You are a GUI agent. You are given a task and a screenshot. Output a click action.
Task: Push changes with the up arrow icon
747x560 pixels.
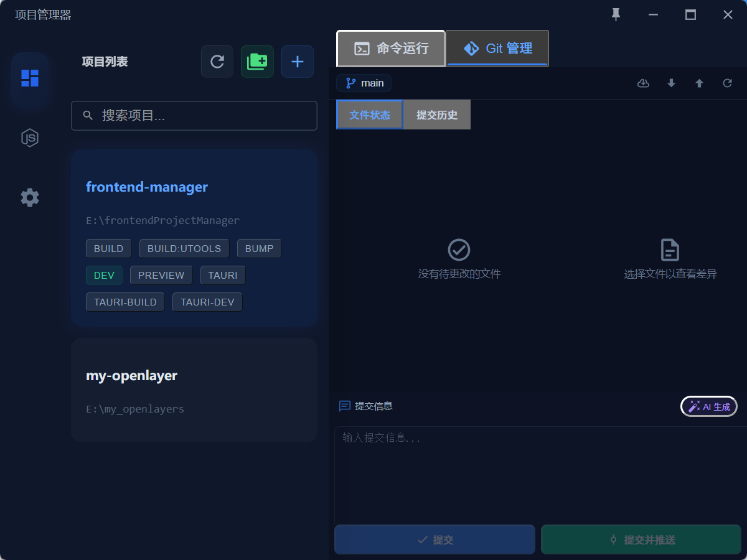tap(699, 83)
